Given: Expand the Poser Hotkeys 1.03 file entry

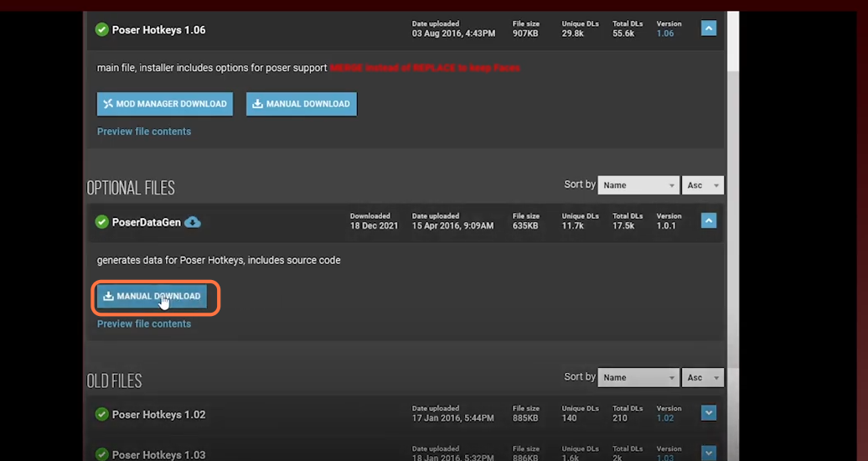Looking at the screenshot, I should tap(709, 453).
